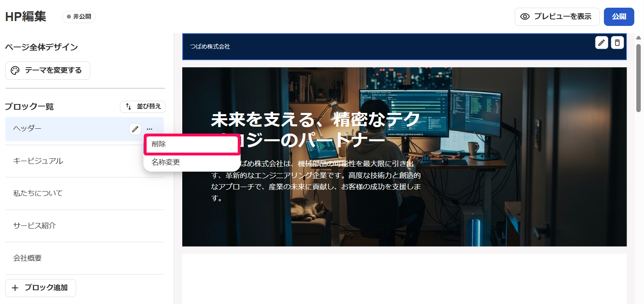Image resolution: width=644 pixels, height=304 pixels.
Task: Select the ヘッダー block in the list
Action: click(84, 129)
